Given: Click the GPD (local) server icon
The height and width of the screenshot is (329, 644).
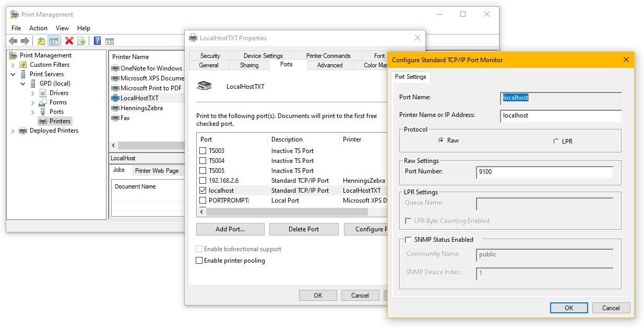Looking at the screenshot, I should tap(33, 84).
